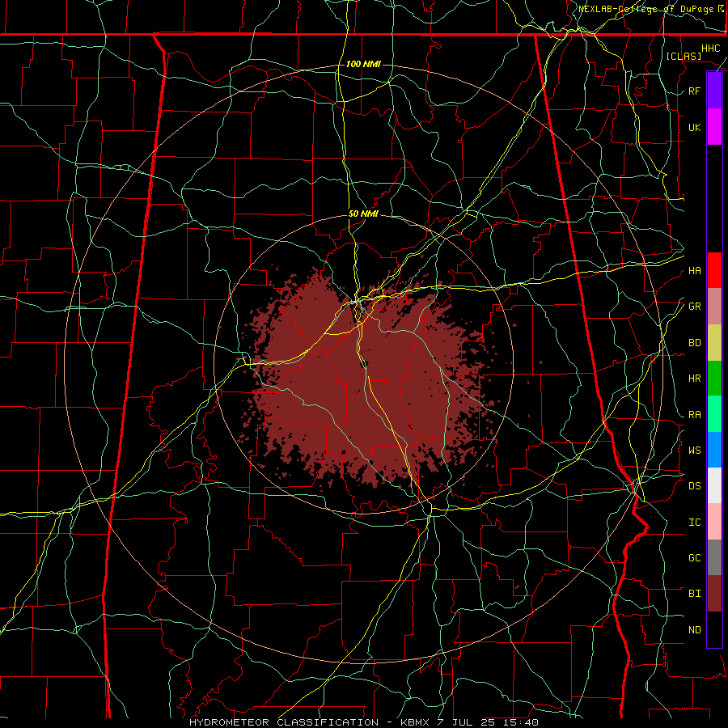The width and height of the screenshot is (728, 728).
Task: Click the BD legend label
Action: (x=694, y=343)
